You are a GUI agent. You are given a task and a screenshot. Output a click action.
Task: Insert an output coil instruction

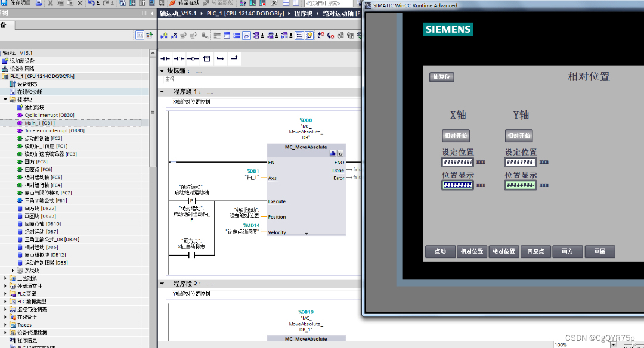click(x=193, y=58)
